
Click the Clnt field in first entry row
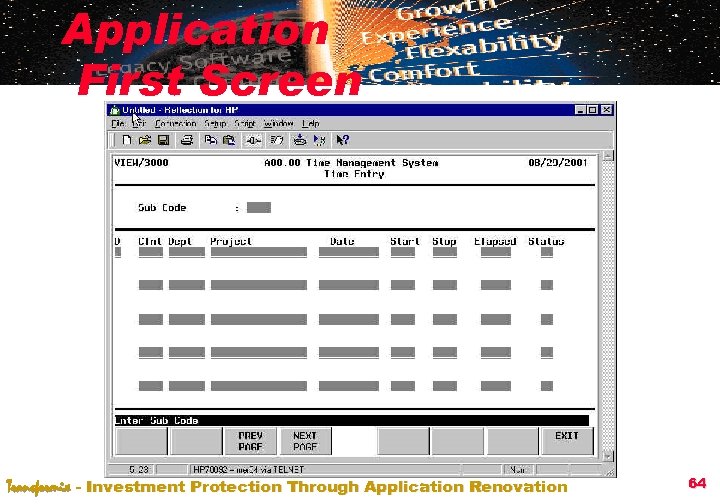click(x=151, y=252)
